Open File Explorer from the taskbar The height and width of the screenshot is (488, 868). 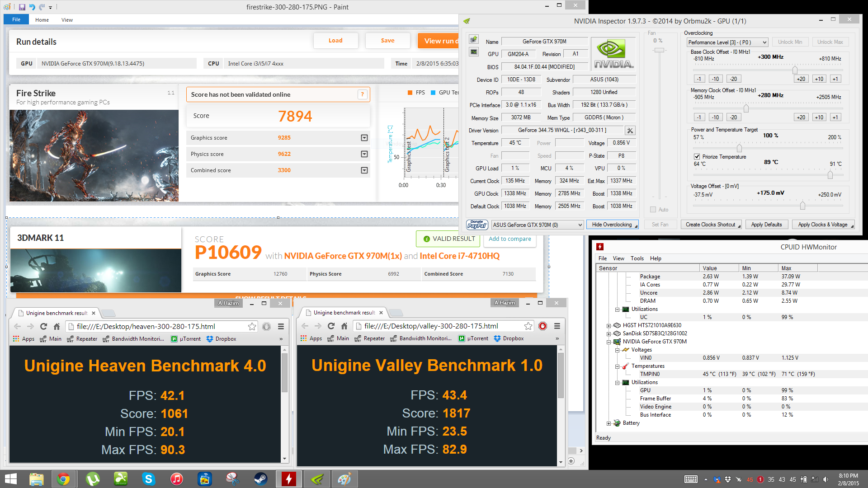(x=36, y=479)
